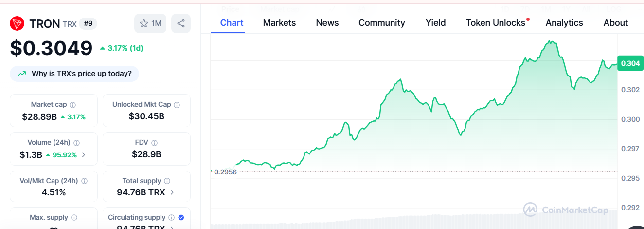Open the Analytics tab
Screen dimensions: 644x229
pyautogui.click(x=564, y=23)
